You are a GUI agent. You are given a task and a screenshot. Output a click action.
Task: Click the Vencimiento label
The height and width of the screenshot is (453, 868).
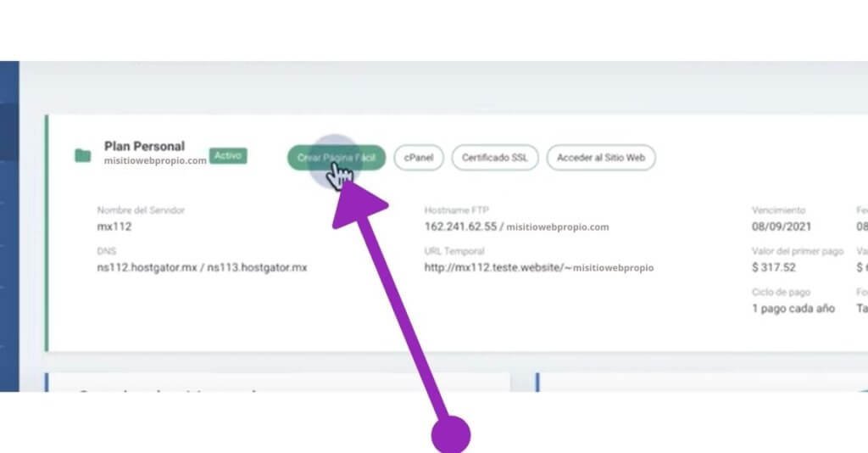(x=778, y=210)
